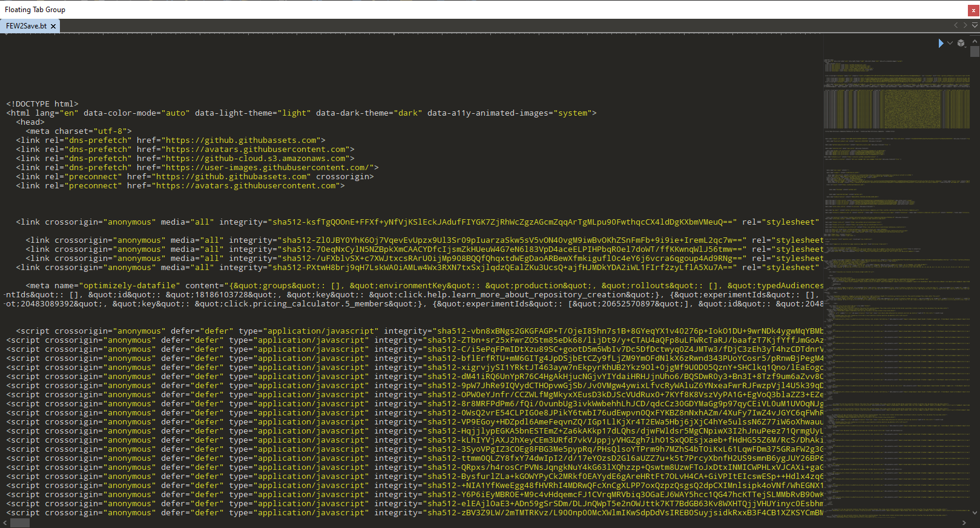Click the preconnect github.githubassets.com crossorigin line
Viewport: 980px width, 528px height.
pyautogui.click(x=195, y=177)
